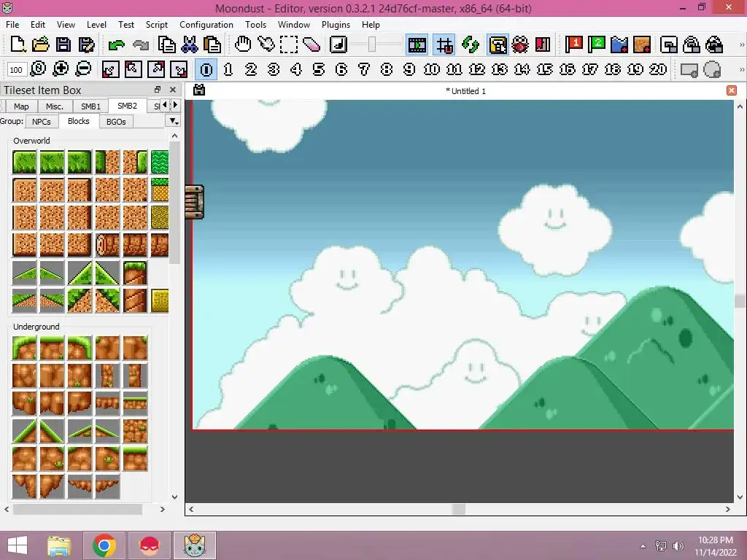Float the Tileset Item Box panel
The image size is (747, 560).
tap(158, 90)
